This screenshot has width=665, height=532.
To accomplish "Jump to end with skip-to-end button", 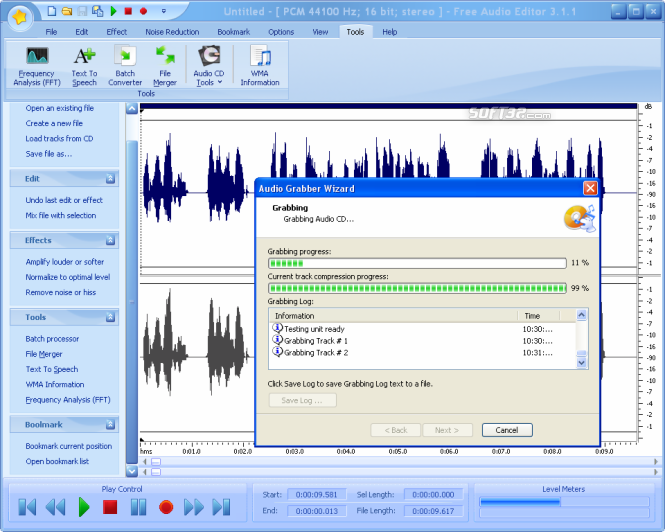I will tap(221, 507).
